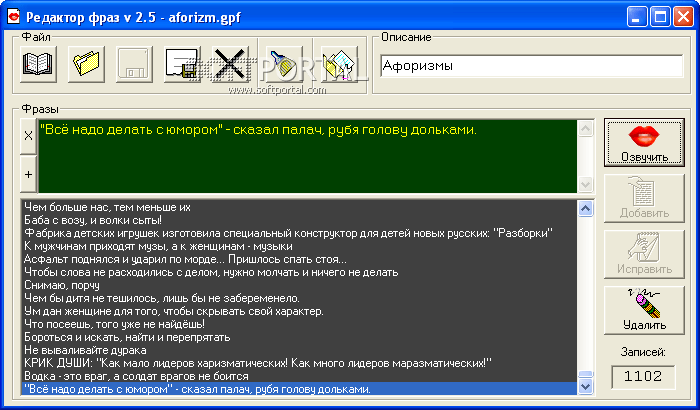Click the black X delete file icon
This screenshot has height=410, width=700.
point(230,64)
